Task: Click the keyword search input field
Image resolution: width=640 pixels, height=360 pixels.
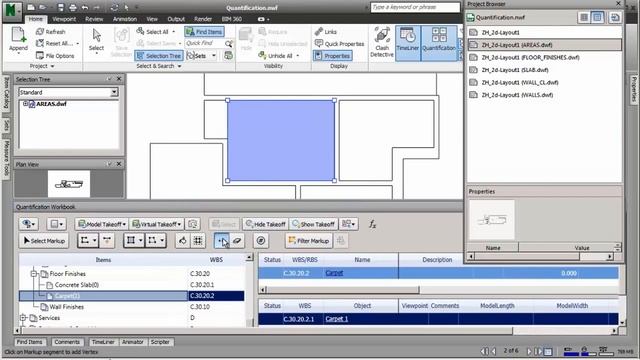Action: [415, 7]
